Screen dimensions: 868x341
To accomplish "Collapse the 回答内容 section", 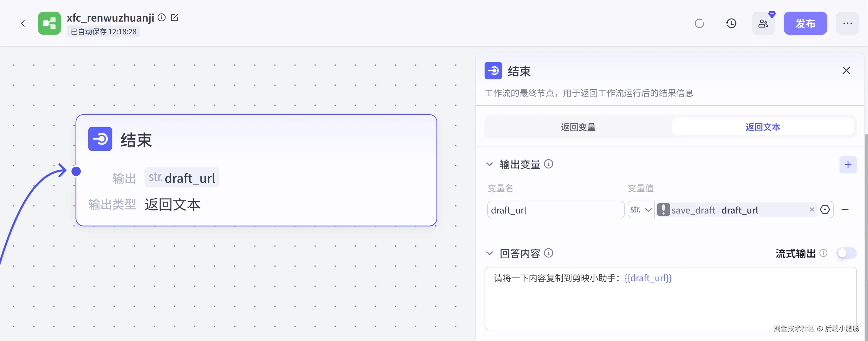I will (489, 253).
